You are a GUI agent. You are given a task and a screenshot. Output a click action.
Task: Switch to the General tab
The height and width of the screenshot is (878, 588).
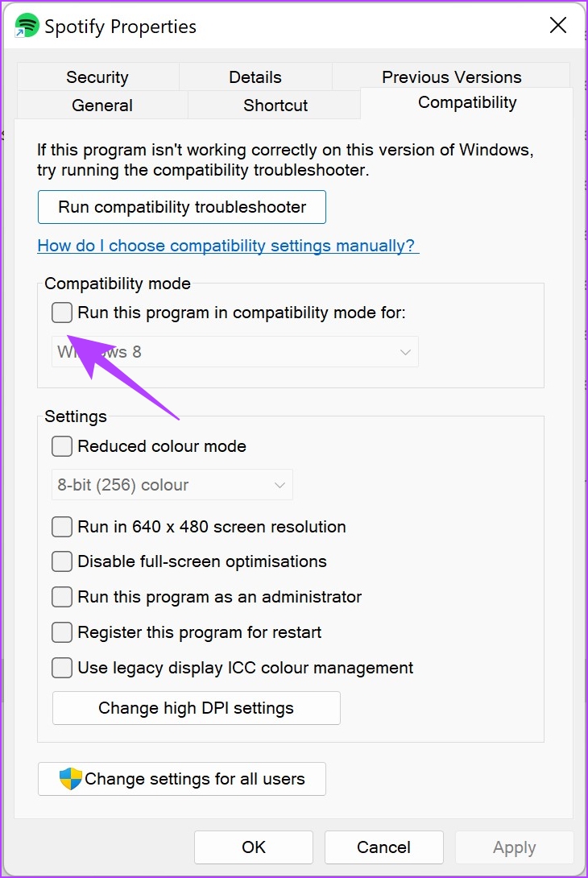coord(102,105)
